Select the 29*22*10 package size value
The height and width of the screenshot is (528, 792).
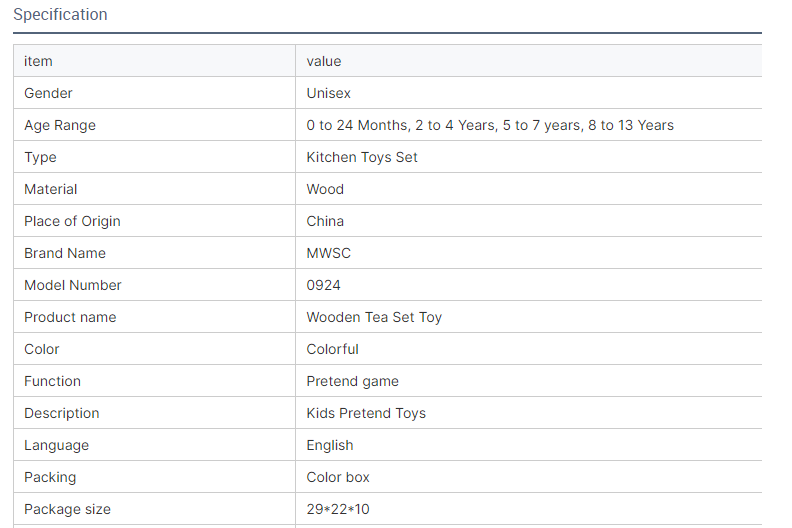coord(337,509)
